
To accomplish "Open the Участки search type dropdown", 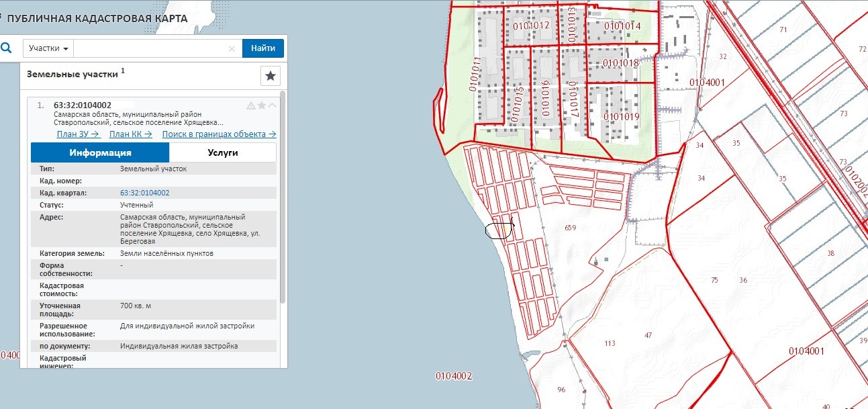I will 48,49.
